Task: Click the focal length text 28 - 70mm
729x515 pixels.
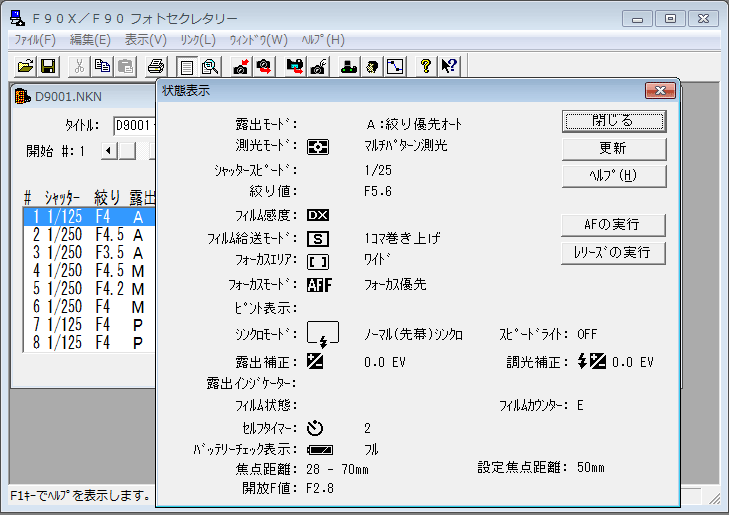Action: pos(338,469)
